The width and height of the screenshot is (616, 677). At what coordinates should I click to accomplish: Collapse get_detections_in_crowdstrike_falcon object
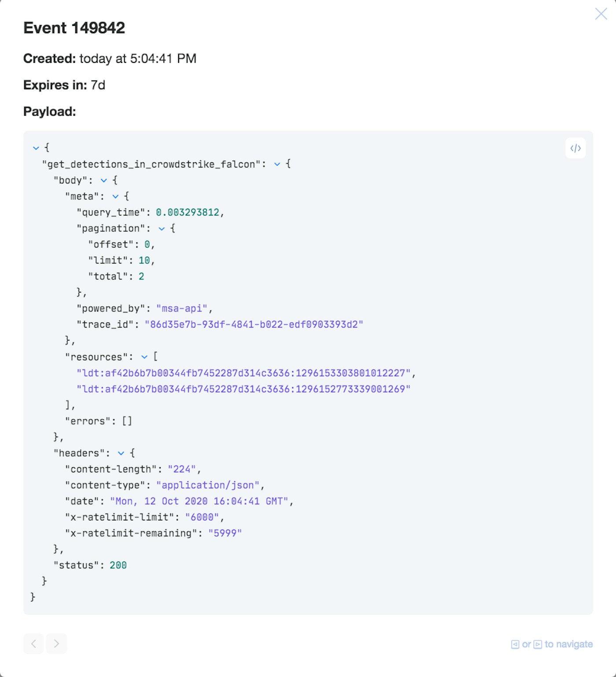[277, 164]
